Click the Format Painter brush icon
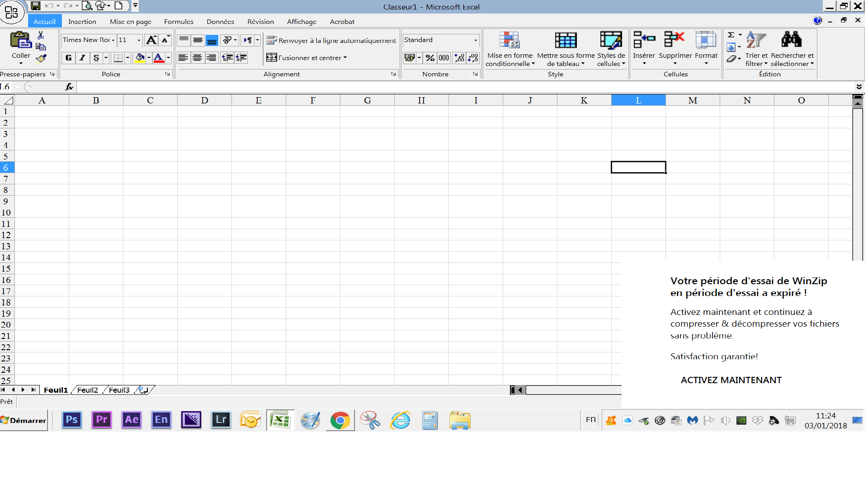This screenshot has width=868, height=488. click(41, 58)
